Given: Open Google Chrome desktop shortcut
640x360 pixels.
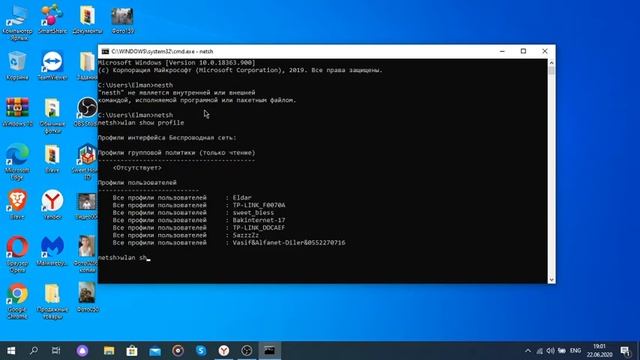Looking at the screenshot, I should coord(17,300).
